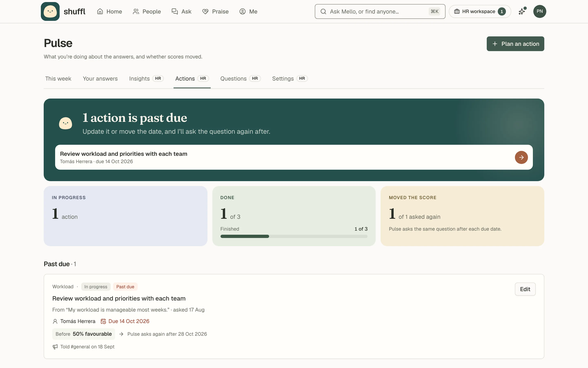Click the Before 50% favourable chip
The height and width of the screenshot is (368, 588).
(84, 334)
